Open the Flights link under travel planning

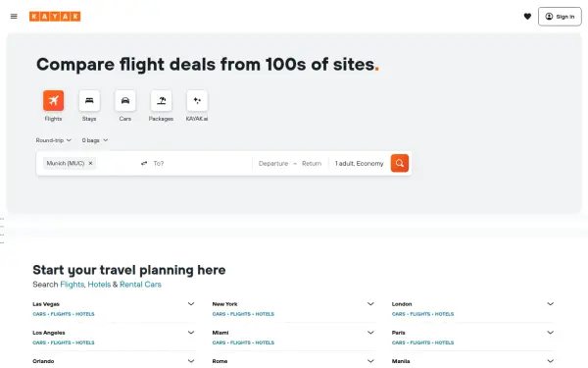72,285
